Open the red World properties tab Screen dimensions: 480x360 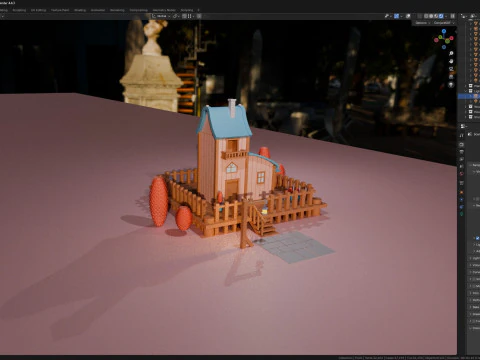tap(461, 174)
